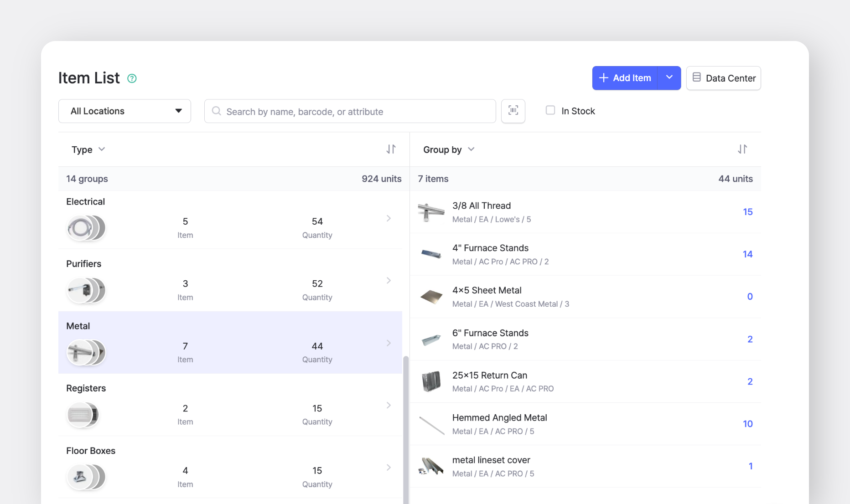Check the quantity badge for Hemmed Angled Metal
Screen dimensions: 850x504
coord(748,423)
